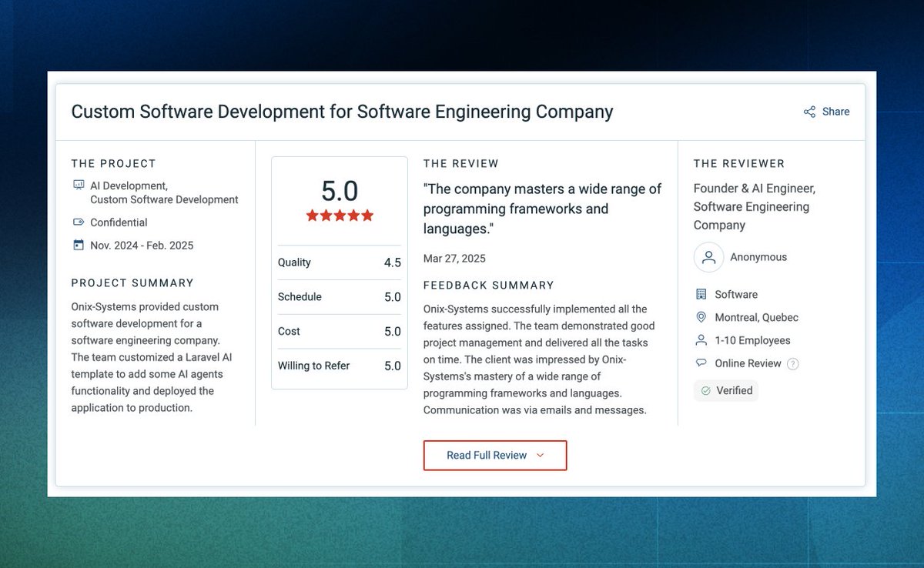Click the five red stars rating
This screenshot has height=568, width=924.
pyautogui.click(x=340, y=216)
